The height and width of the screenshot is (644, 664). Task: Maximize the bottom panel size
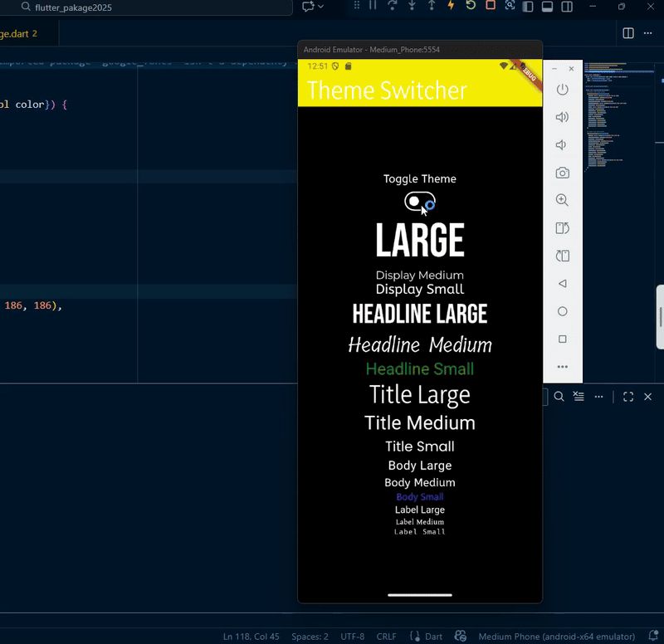click(628, 397)
